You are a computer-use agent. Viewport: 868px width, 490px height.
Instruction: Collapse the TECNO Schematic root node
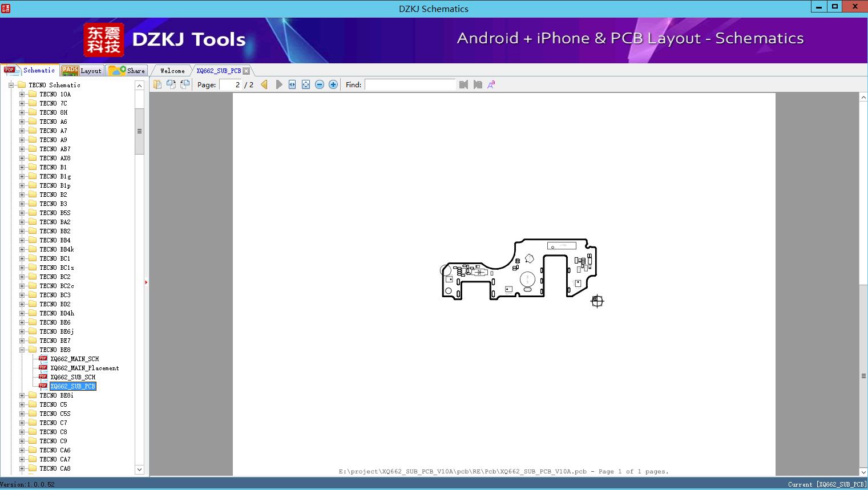pyautogui.click(x=11, y=85)
